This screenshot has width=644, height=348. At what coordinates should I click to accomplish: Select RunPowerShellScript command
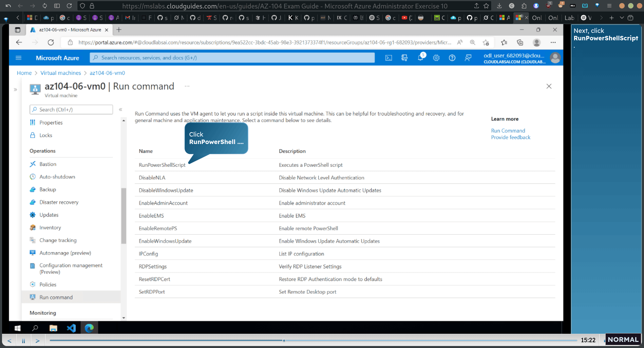tap(162, 165)
